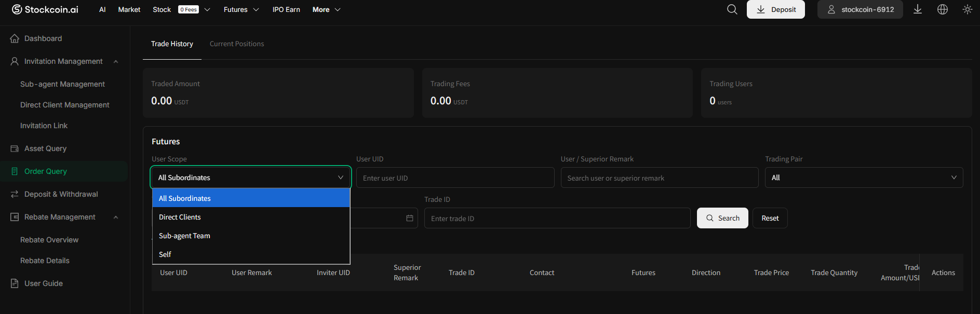Image resolution: width=980 pixels, height=314 pixels.
Task: Open Direct Client Management in sidebar
Action: click(x=65, y=105)
